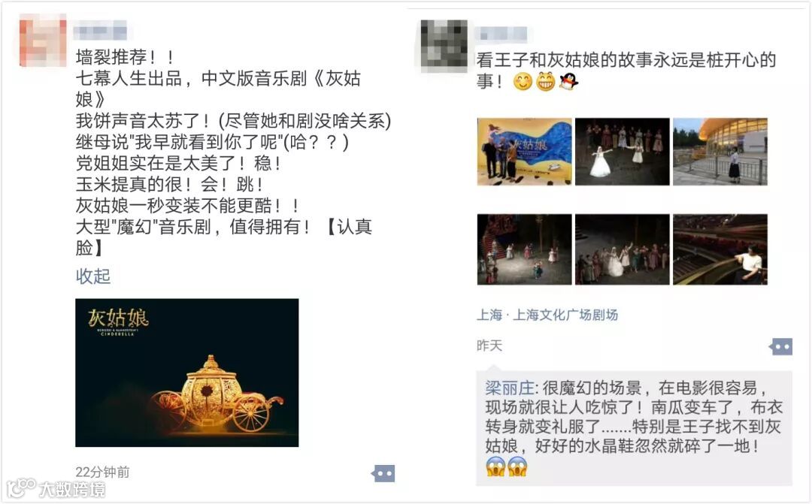This screenshot has width=812, height=504.
Task: Tap the penguin emoji in right post
Action: tap(568, 81)
